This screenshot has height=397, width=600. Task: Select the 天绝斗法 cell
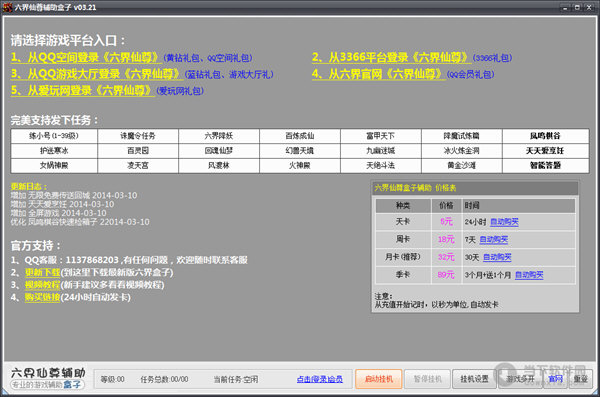[x=381, y=165]
